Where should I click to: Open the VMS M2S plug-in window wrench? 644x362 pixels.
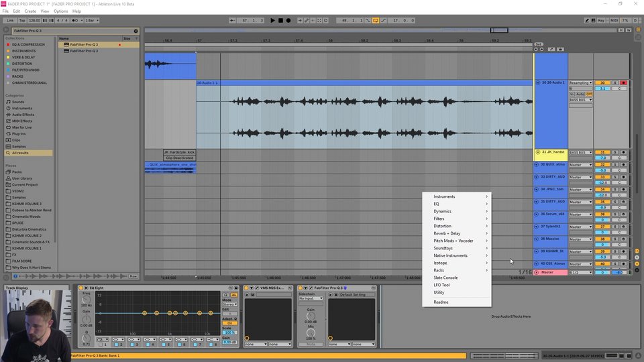tap(257, 288)
